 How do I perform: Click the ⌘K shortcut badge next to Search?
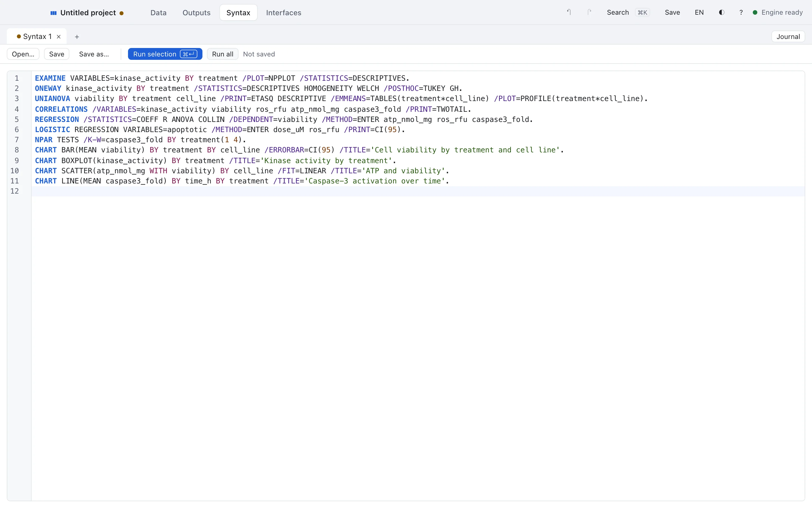(642, 12)
